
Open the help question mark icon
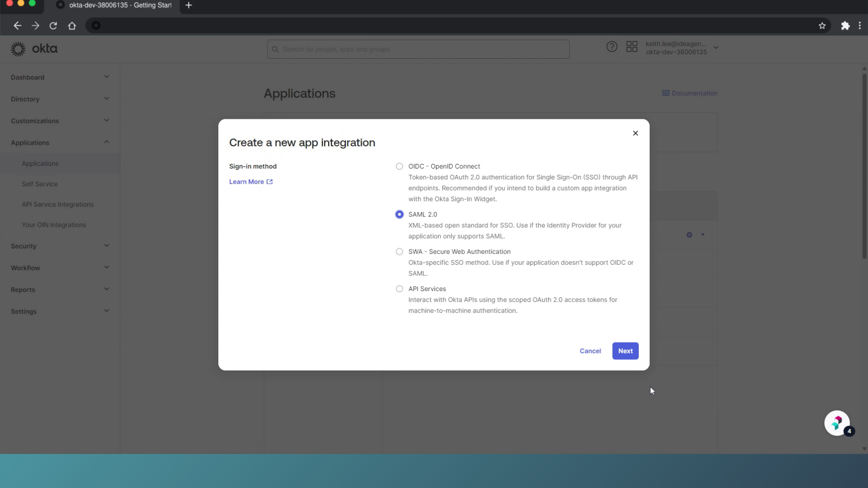click(x=612, y=47)
